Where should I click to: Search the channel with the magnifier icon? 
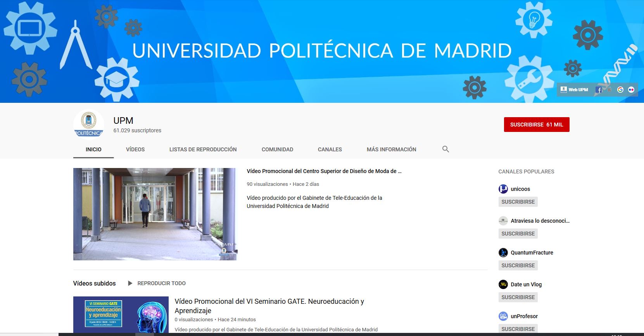coord(445,149)
